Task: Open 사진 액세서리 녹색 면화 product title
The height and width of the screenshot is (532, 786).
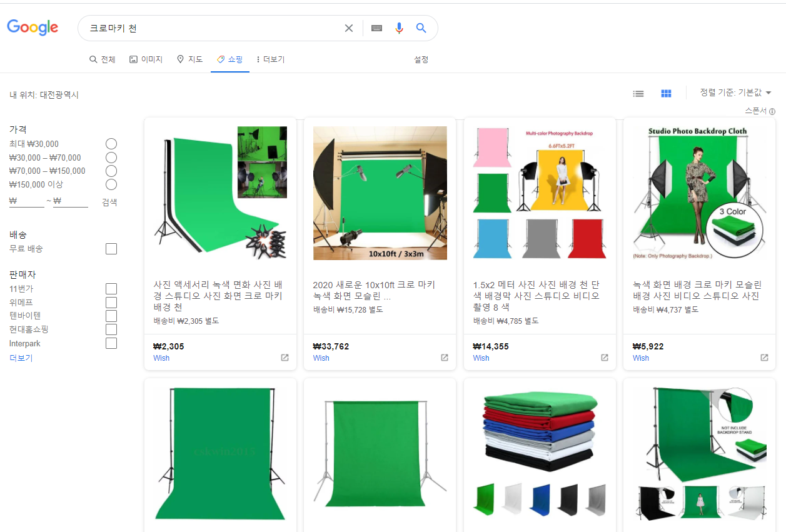Action: (x=218, y=296)
